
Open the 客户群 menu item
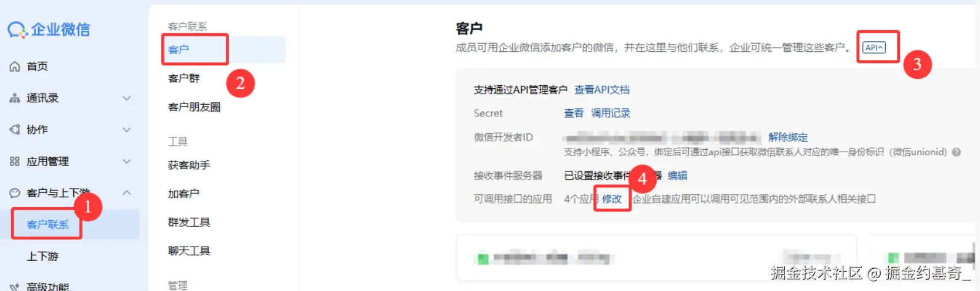coord(184,78)
